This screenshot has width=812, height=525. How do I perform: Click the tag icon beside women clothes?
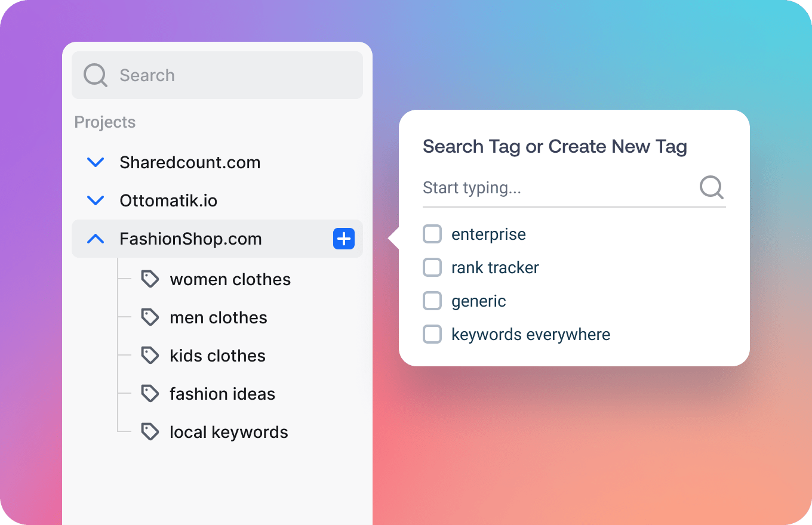[150, 279]
